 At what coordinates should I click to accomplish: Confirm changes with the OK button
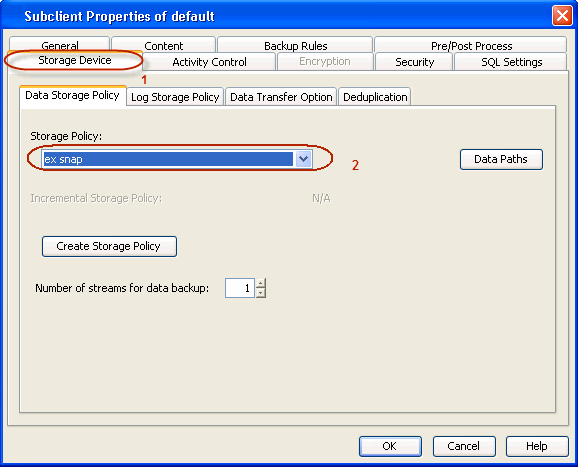coord(390,446)
